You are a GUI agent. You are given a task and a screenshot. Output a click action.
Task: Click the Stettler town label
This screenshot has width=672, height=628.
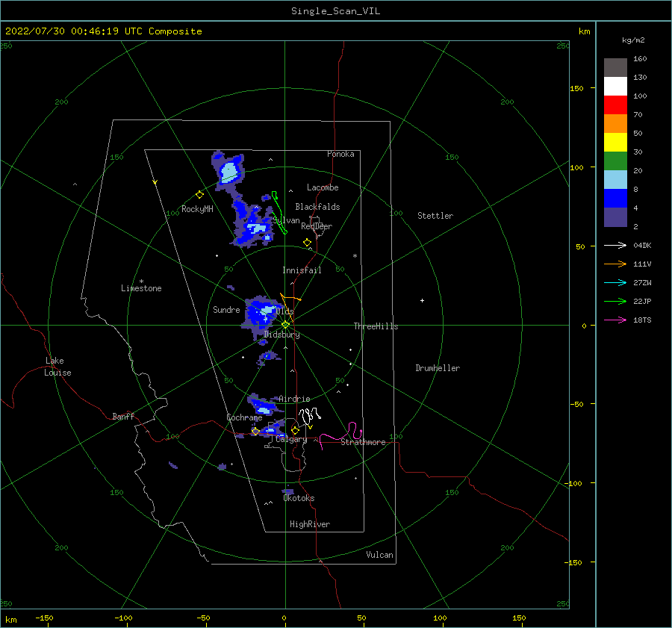pyautogui.click(x=435, y=216)
